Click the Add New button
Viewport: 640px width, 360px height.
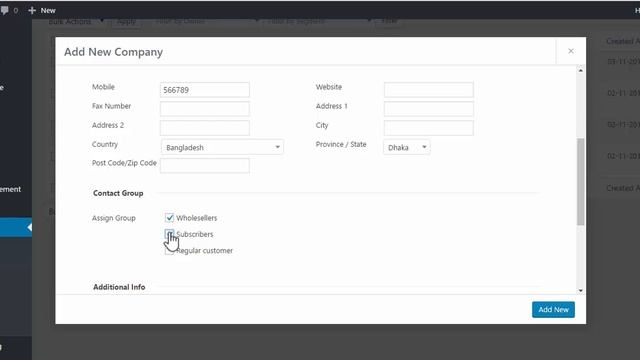click(553, 309)
